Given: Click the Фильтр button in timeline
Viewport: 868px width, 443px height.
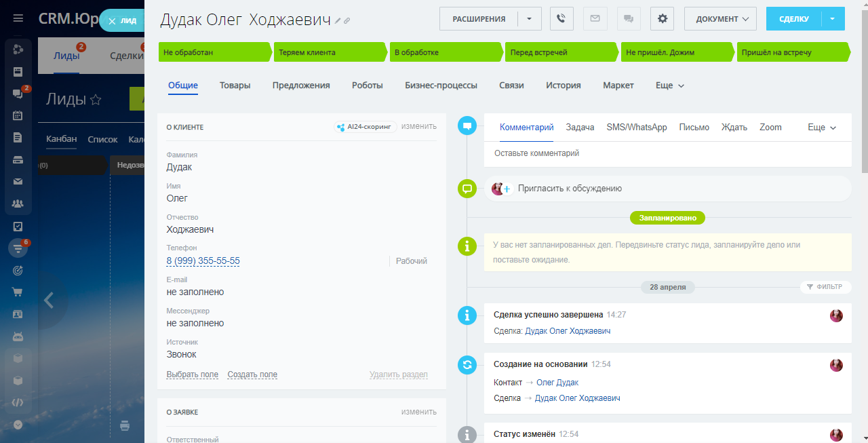Looking at the screenshot, I should coord(825,287).
